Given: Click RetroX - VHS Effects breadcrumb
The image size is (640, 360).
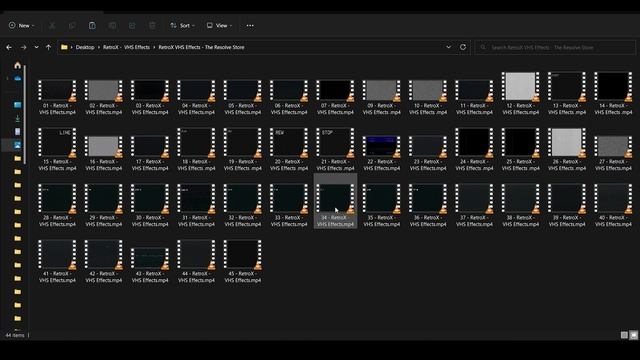Looking at the screenshot, I should pos(126,47).
